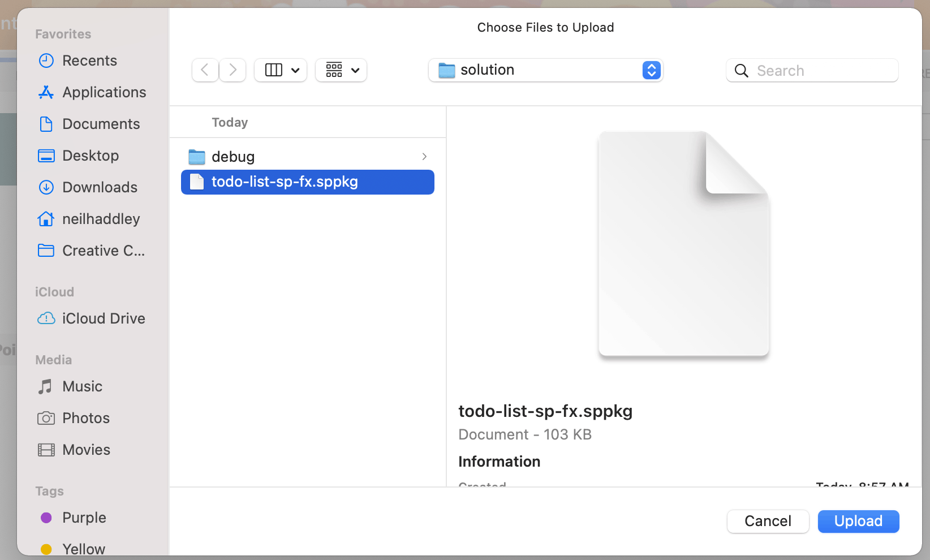Image resolution: width=930 pixels, height=560 pixels.
Task: Click the back navigation arrow
Action: [x=205, y=70]
